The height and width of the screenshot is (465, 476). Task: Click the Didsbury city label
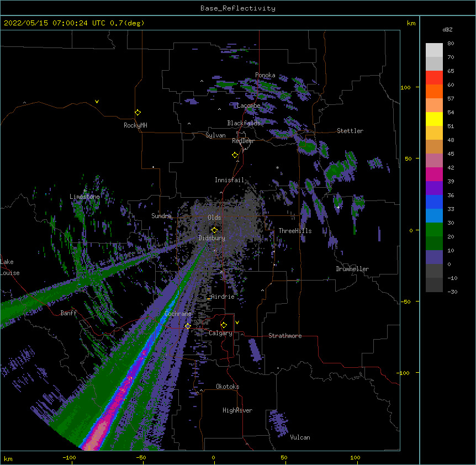click(x=211, y=238)
